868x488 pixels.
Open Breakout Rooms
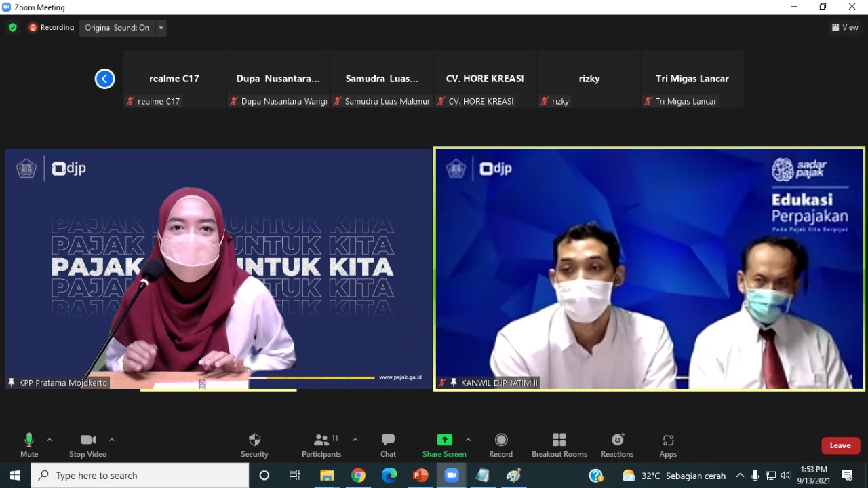click(559, 440)
